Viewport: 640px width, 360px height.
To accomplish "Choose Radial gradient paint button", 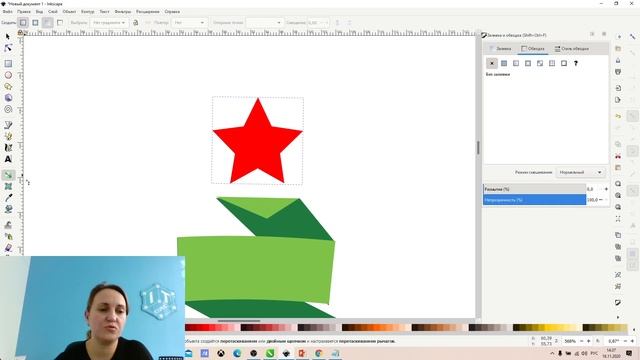I will click(x=528, y=63).
